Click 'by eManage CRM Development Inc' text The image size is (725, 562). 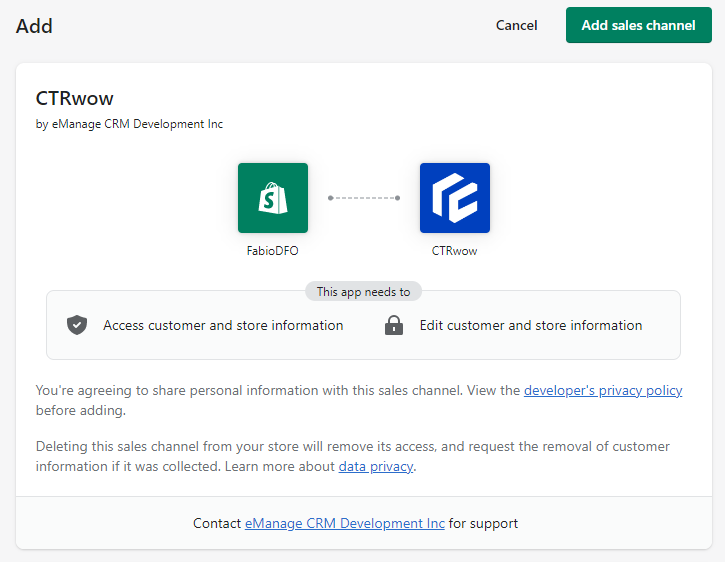coord(129,124)
